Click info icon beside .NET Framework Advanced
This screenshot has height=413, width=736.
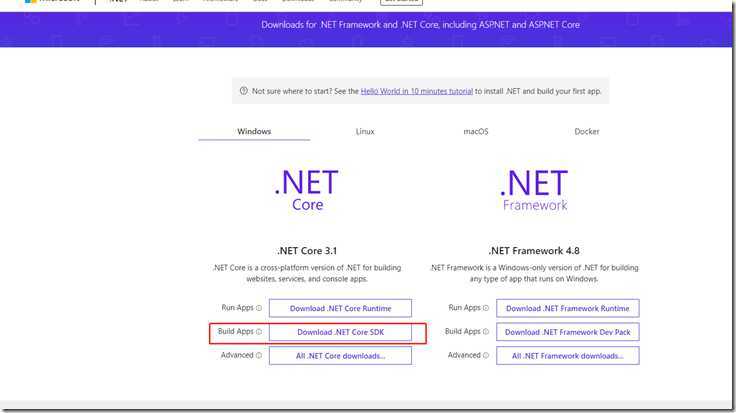pyautogui.click(x=486, y=356)
